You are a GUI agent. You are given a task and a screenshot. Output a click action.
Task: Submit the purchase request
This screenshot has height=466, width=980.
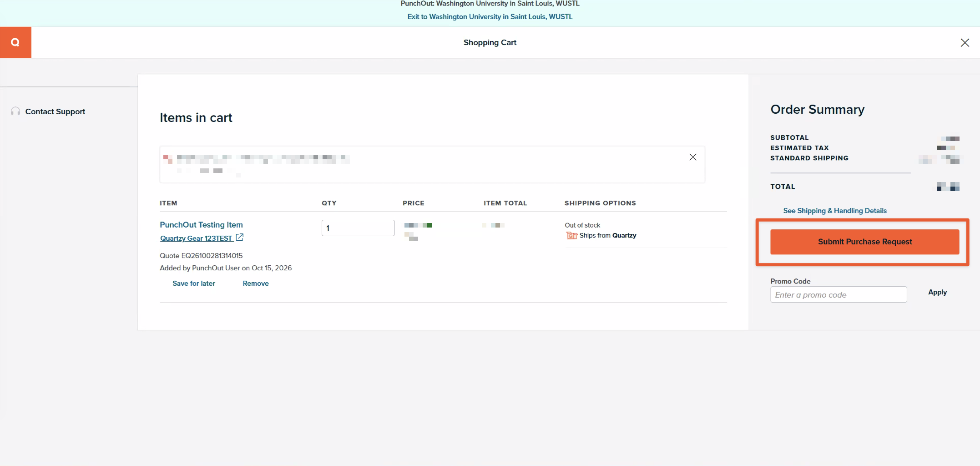click(864, 242)
